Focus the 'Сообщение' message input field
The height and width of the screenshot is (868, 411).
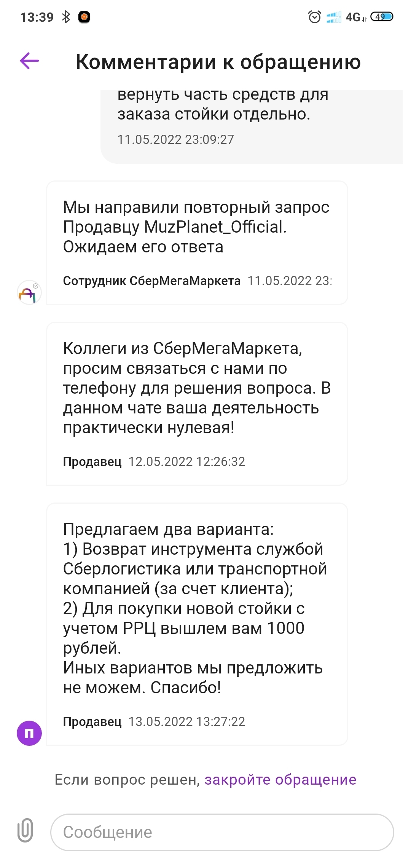pyautogui.click(x=222, y=832)
